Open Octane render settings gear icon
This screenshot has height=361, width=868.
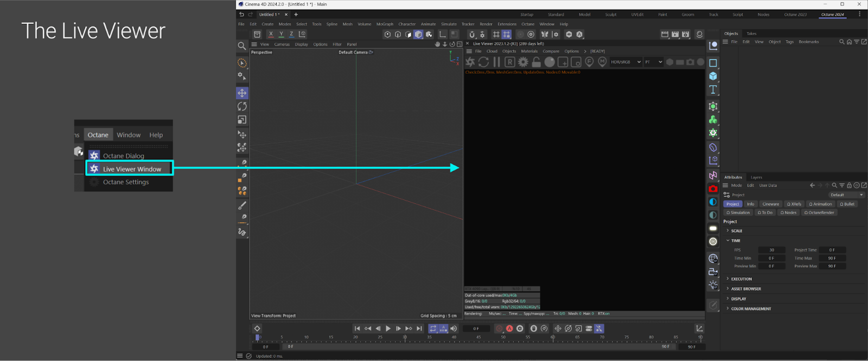tap(523, 62)
